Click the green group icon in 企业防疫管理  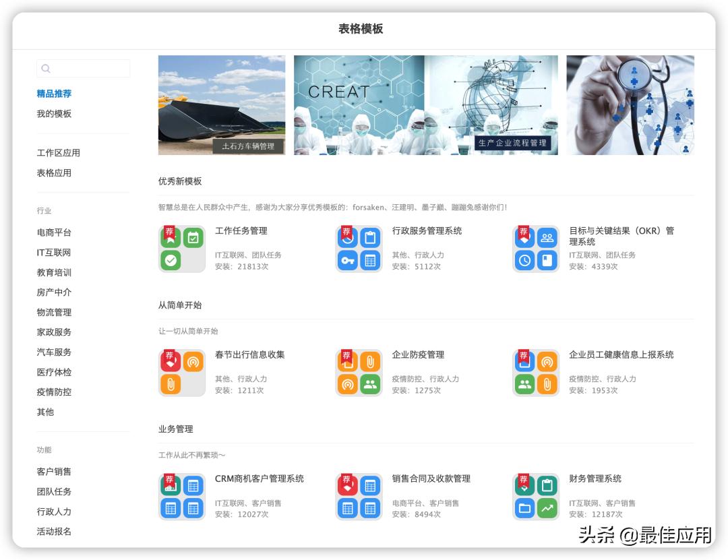[368, 383]
